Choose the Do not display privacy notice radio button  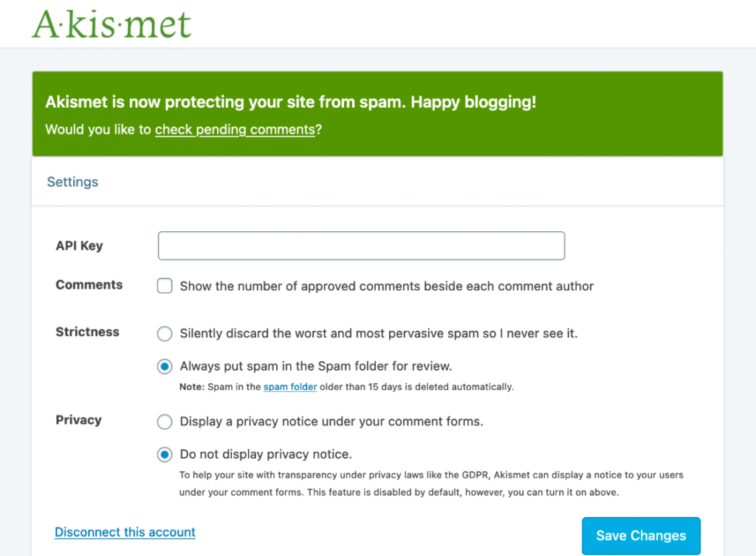tap(165, 454)
